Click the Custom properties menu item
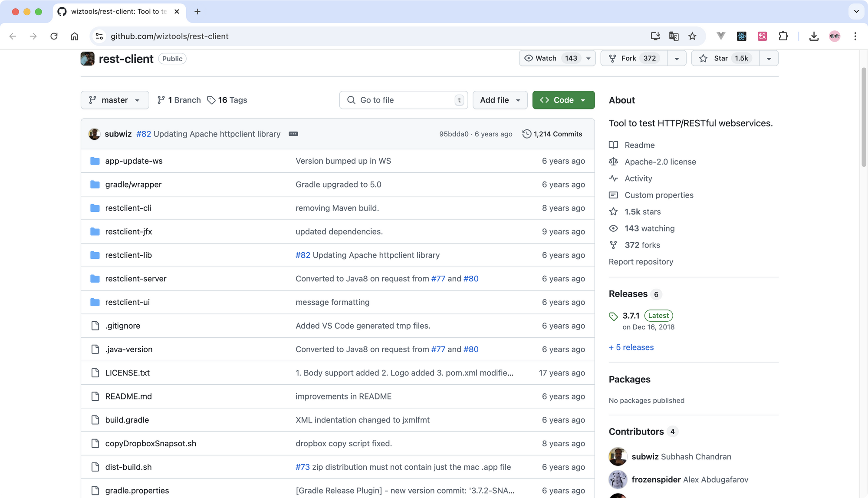Image resolution: width=868 pixels, height=498 pixels. (x=659, y=195)
